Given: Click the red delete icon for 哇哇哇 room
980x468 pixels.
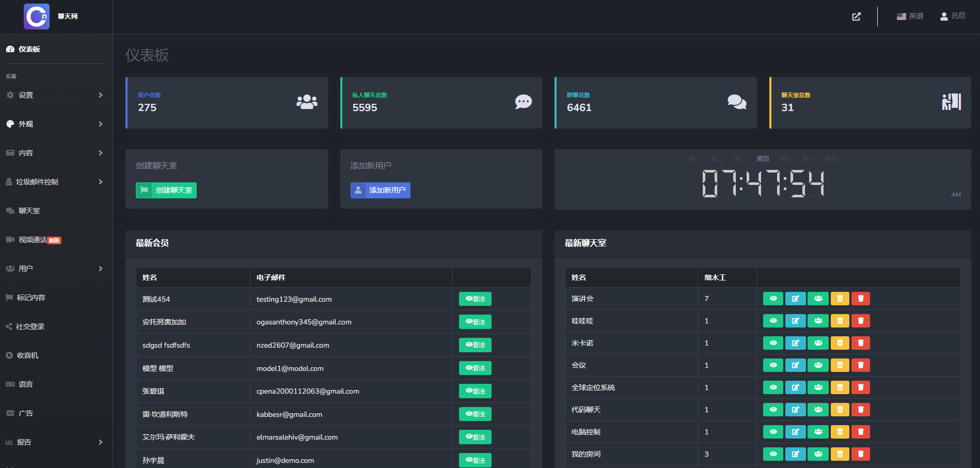Looking at the screenshot, I should pyautogui.click(x=860, y=321).
